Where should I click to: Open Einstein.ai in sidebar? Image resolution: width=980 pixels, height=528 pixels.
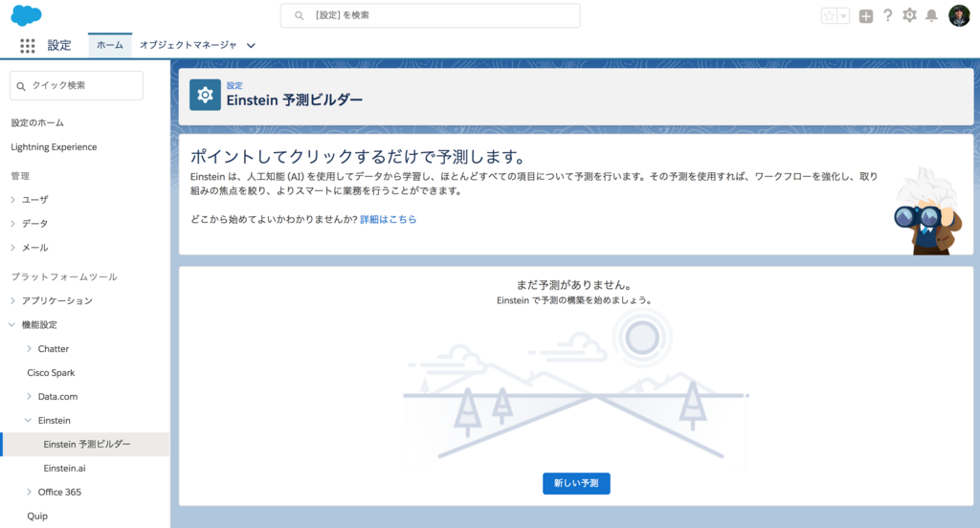[x=64, y=468]
